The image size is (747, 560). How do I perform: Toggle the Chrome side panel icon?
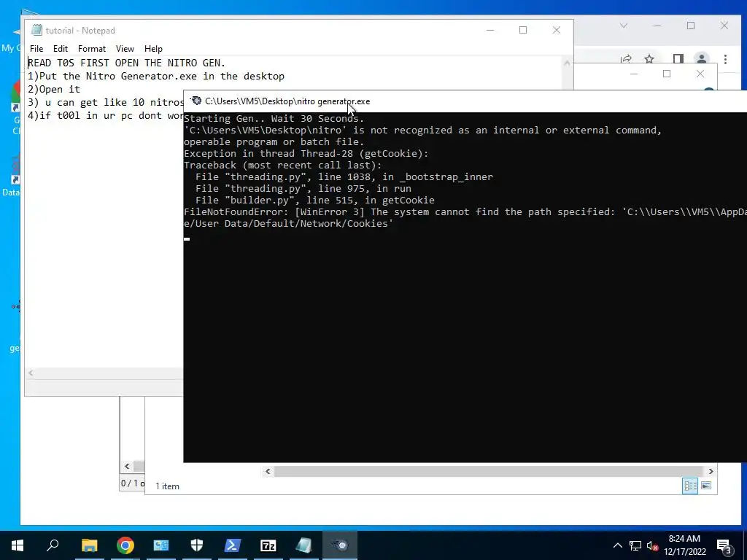pos(678,59)
